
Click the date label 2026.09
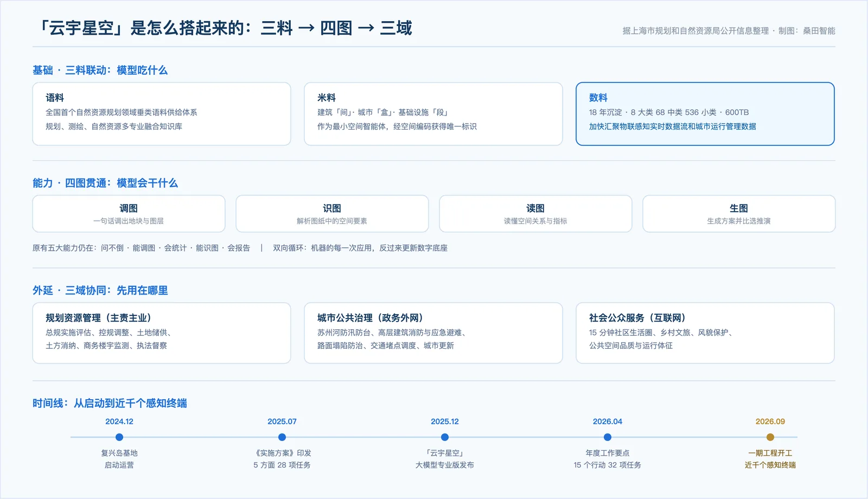point(770,421)
